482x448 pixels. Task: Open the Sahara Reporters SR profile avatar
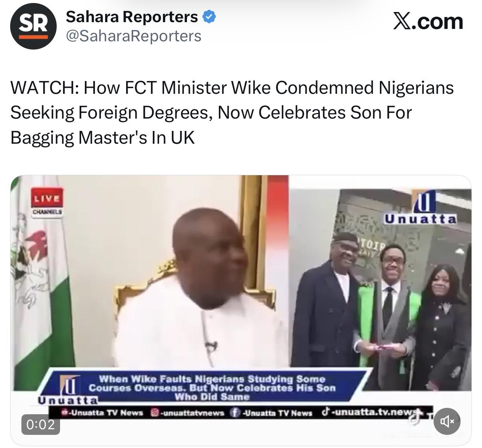pyautogui.click(x=33, y=26)
